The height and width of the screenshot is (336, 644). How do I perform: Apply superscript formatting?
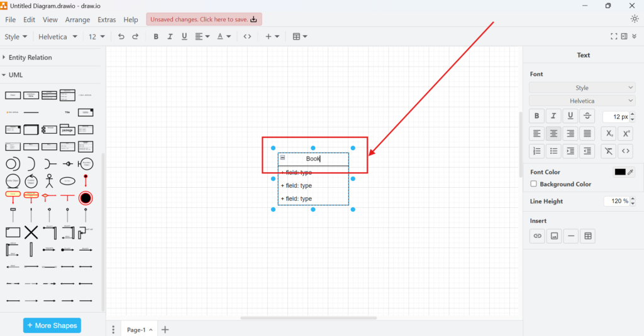[x=625, y=133]
